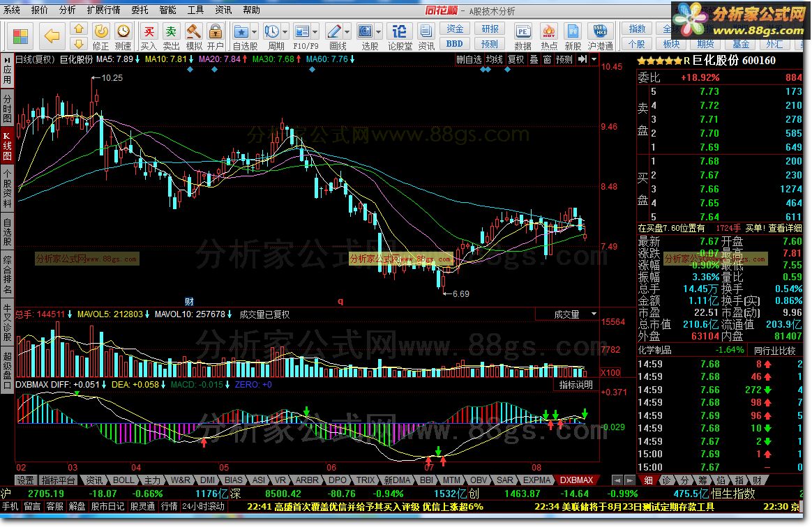
Task: Switch to the BOLL indicator tab
Action: click(x=123, y=480)
